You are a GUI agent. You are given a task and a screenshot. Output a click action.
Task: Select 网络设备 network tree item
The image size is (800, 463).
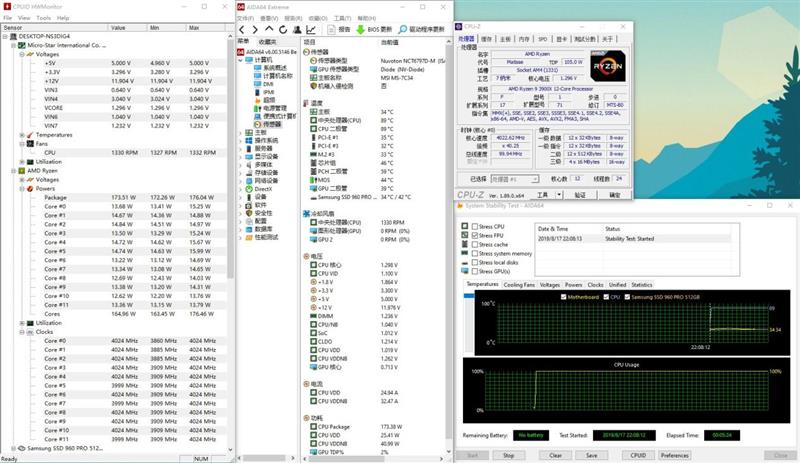click(262, 181)
